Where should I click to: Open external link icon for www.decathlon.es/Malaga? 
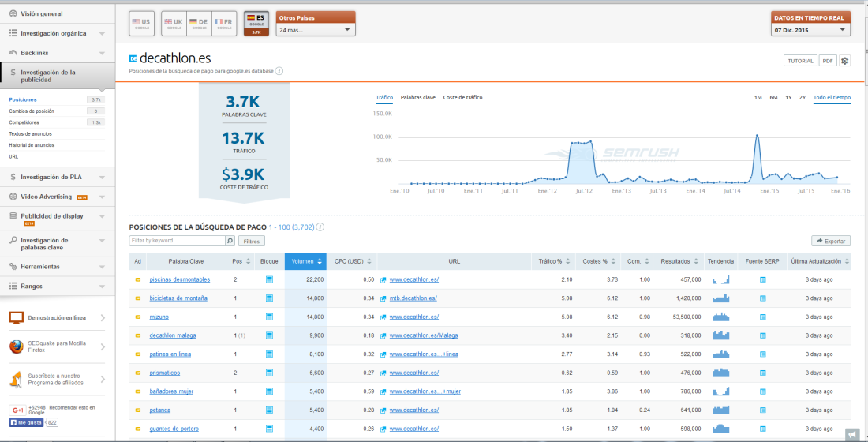point(383,335)
